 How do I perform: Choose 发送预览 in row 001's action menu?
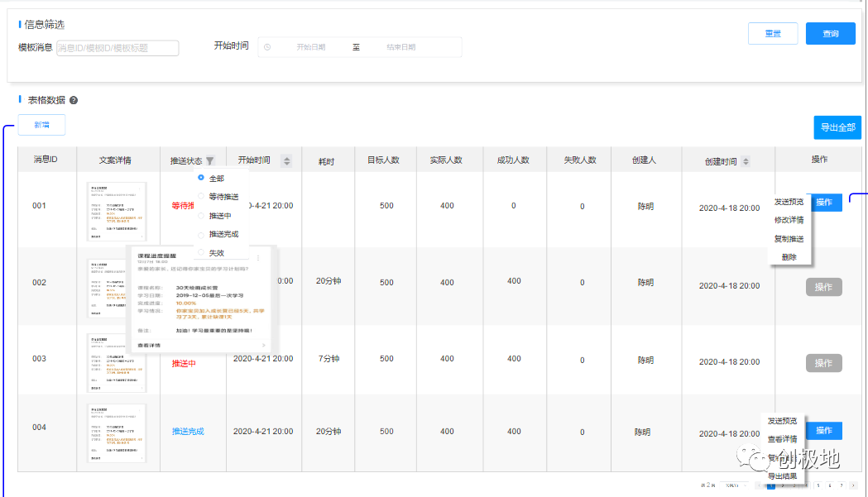pyautogui.click(x=789, y=202)
